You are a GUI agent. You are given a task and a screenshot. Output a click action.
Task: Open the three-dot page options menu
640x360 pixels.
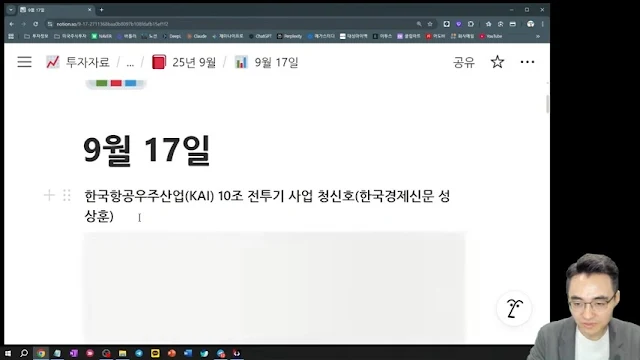(x=527, y=62)
